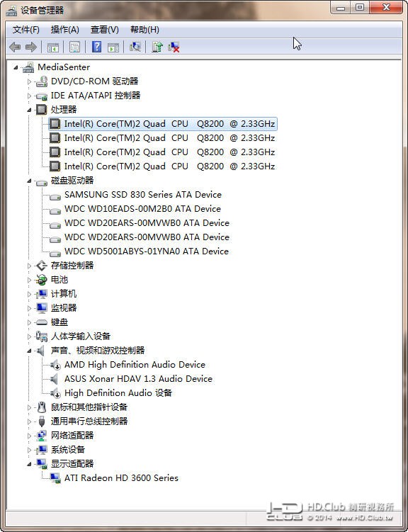
Task: Expand the 存储控制器 node
Action: tap(29, 266)
